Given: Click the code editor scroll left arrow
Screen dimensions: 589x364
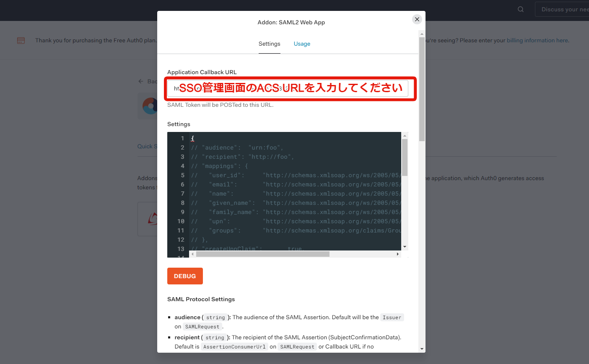Looking at the screenshot, I should coord(192,254).
